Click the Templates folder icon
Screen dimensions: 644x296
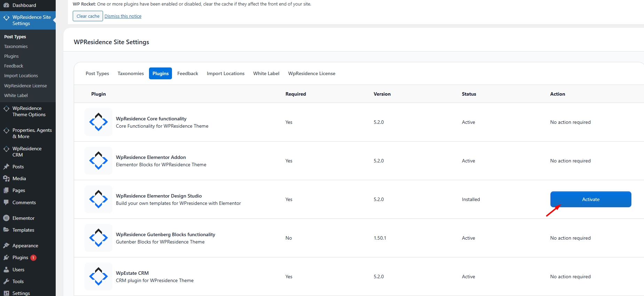tap(6, 230)
